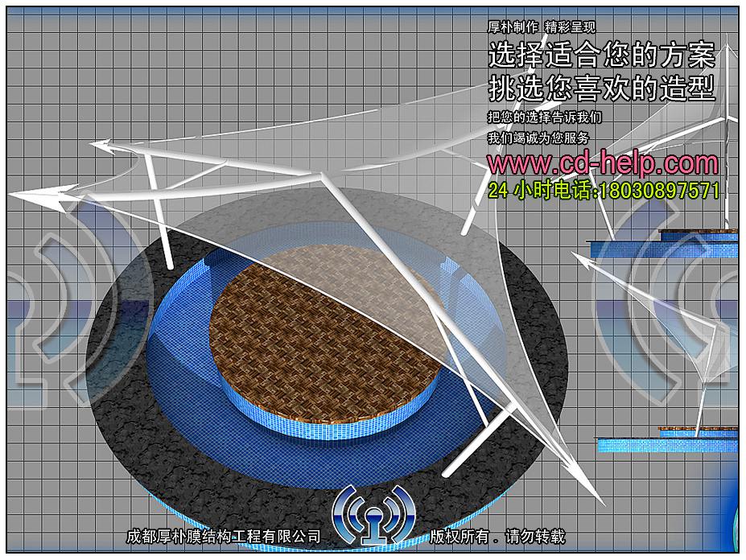Click the 把您的选择告诉我们 text line

pyautogui.click(x=544, y=117)
